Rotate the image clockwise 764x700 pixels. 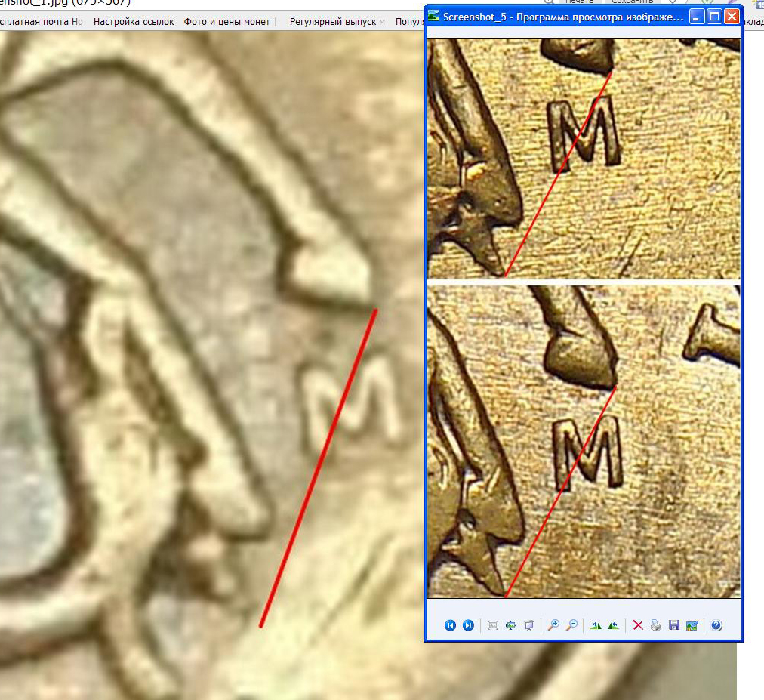tap(596, 625)
